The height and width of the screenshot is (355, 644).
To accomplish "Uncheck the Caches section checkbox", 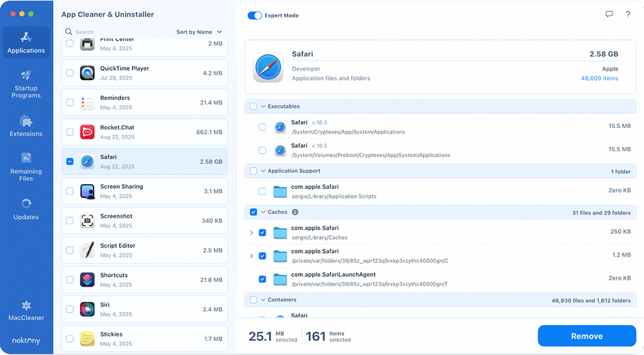I will (x=253, y=212).
